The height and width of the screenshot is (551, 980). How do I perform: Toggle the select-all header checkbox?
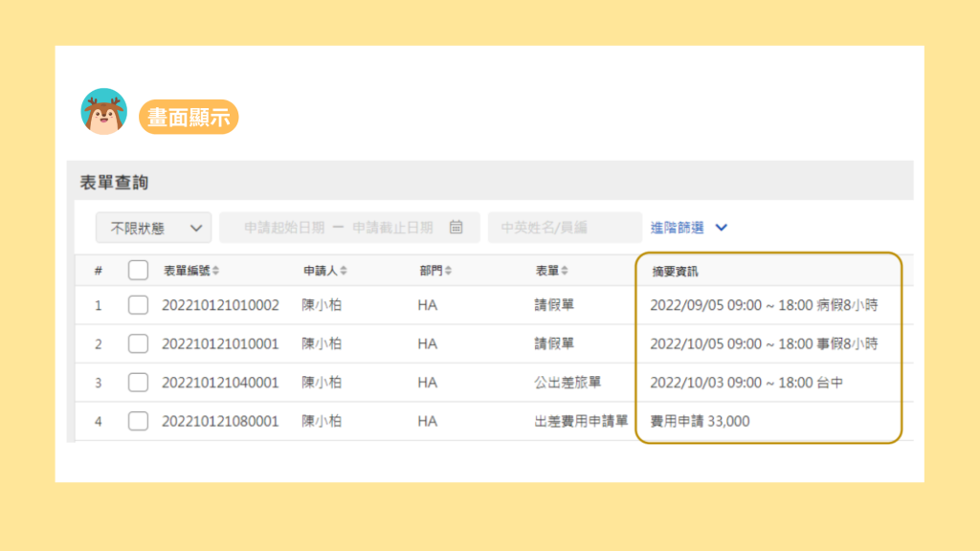pos(138,271)
